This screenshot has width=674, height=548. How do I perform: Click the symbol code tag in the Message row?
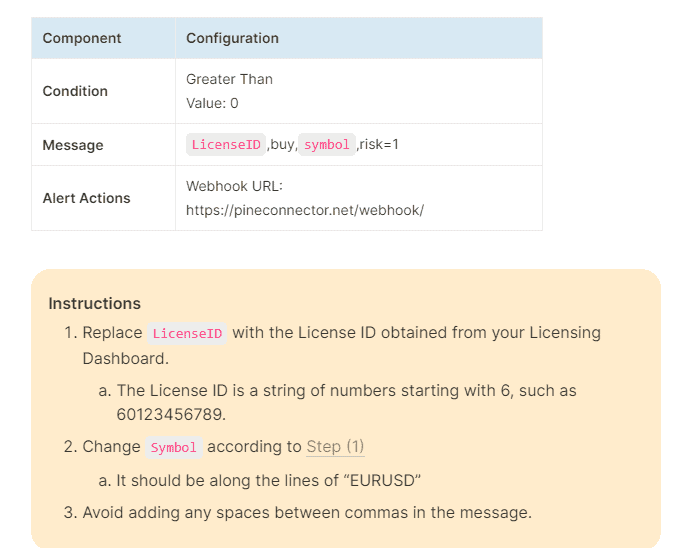327,145
